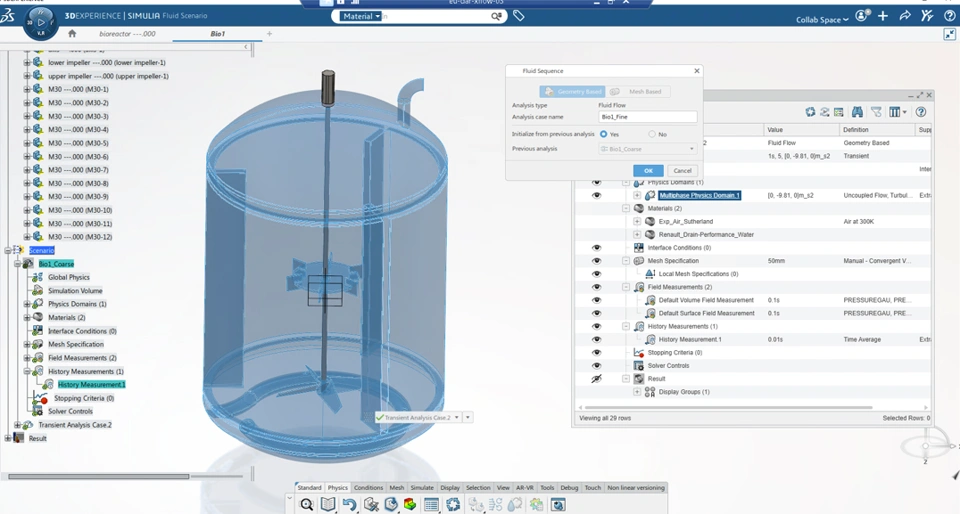Image resolution: width=960 pixels, height=514 pixels.
Task: Add a new tab with plus button
Action: [x=269, y=34]
